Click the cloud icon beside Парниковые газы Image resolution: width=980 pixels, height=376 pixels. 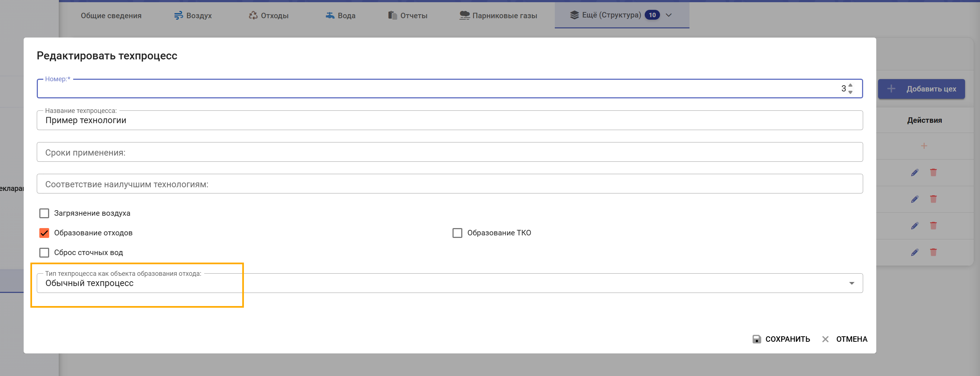pos(465,15)
